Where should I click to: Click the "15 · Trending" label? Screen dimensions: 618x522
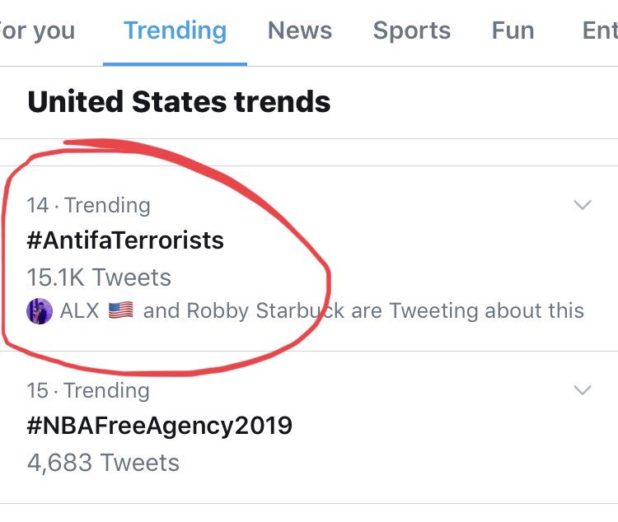(x=88, y=390)
